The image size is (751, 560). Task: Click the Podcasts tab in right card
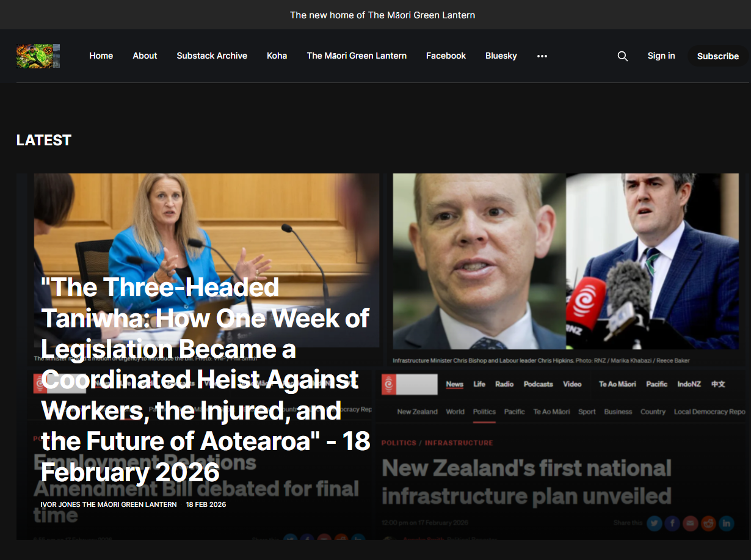(538, 384)
